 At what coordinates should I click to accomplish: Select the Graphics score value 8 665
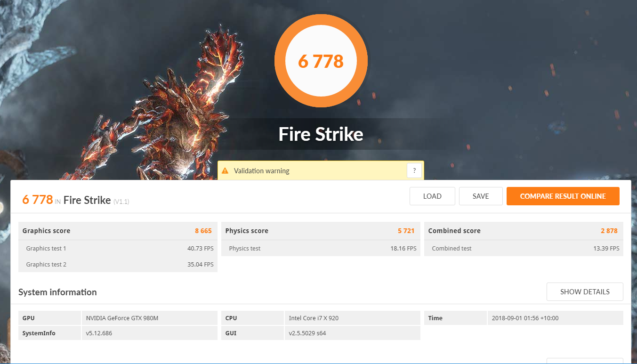[203, 231]
